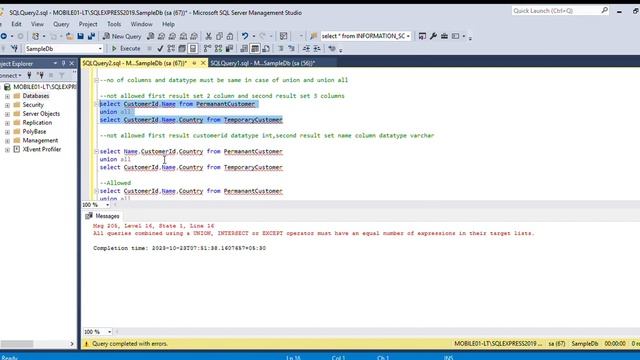Click the Paste icon in toolbar
This screenshot has width=640, height=360.
(230, 36)
